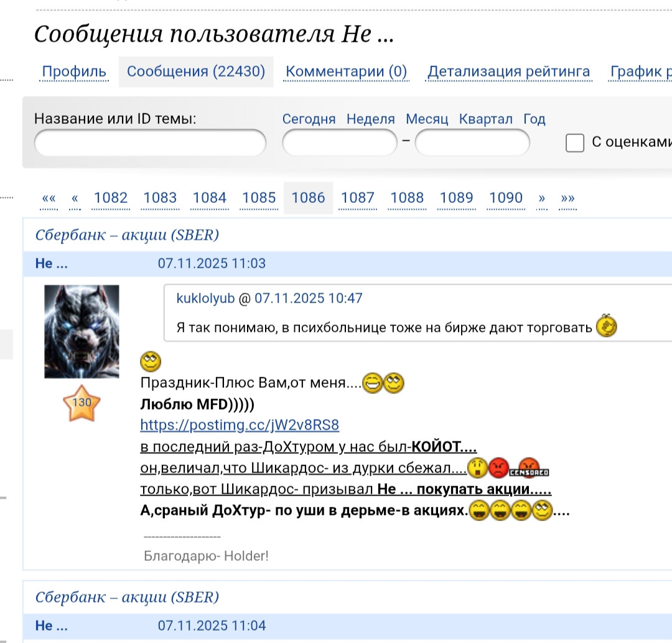Open the График tab at right edge
Image resolution: width=672 pixels, height=643 pixels.
coord(641,72)
